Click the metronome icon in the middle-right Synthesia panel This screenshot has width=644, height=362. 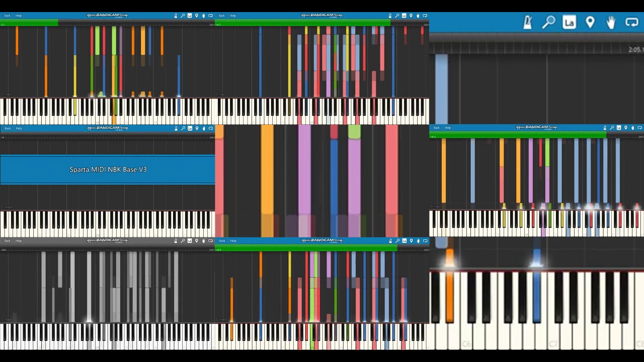click(605, 128)
